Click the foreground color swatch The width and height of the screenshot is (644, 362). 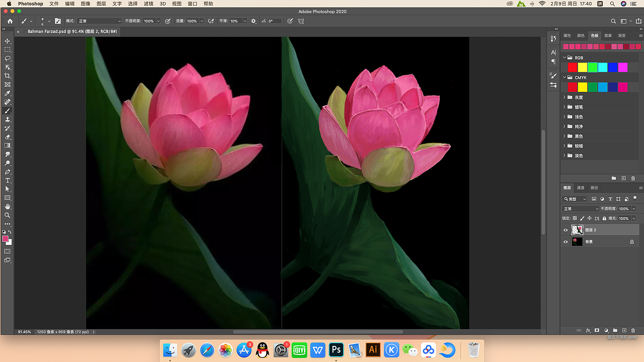coord(6,239)
